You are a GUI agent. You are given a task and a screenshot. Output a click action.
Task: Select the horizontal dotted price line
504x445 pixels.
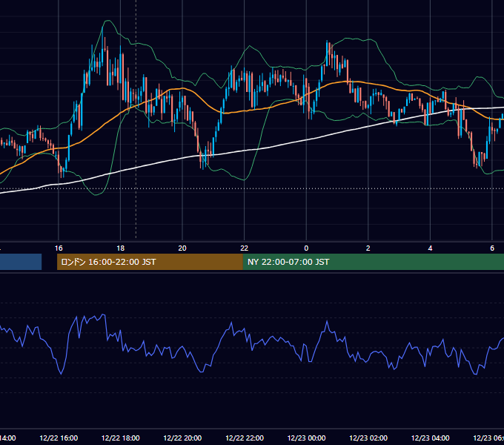tap(252, 188)
